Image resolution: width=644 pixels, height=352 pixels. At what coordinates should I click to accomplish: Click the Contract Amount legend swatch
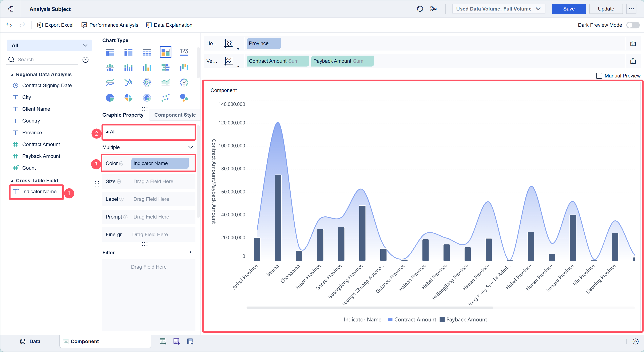pos(390,320)
